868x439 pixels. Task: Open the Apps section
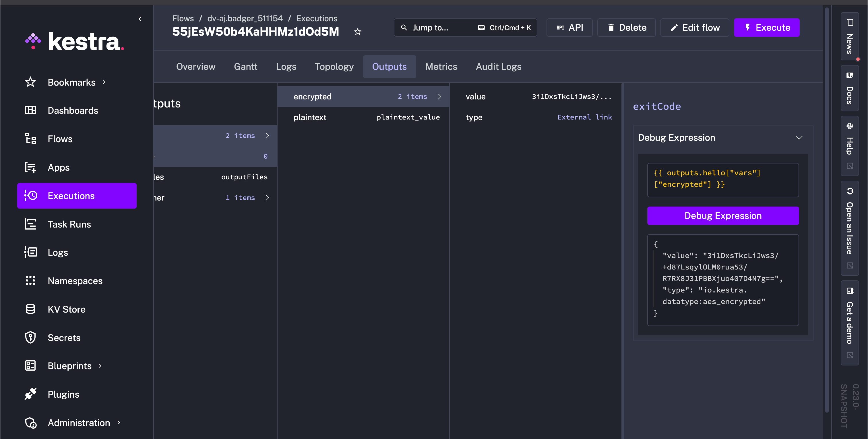(58, 167)
